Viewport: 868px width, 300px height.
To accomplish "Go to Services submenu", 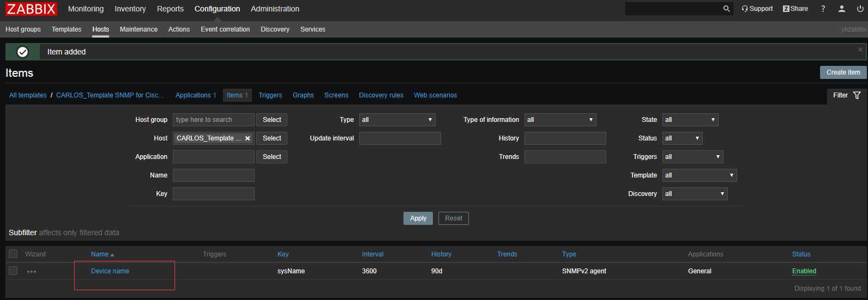I will click(312, 29).
